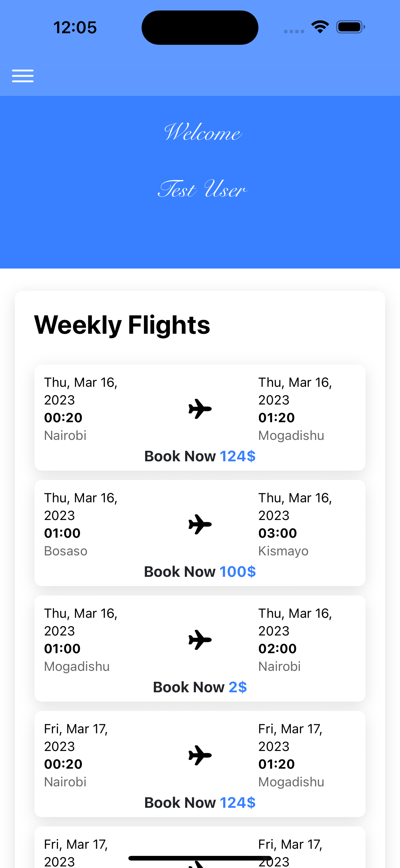This screenshot has width=400, height=868.
Task: Tap the 12:05 status bar clock
Action: (75, 27)
